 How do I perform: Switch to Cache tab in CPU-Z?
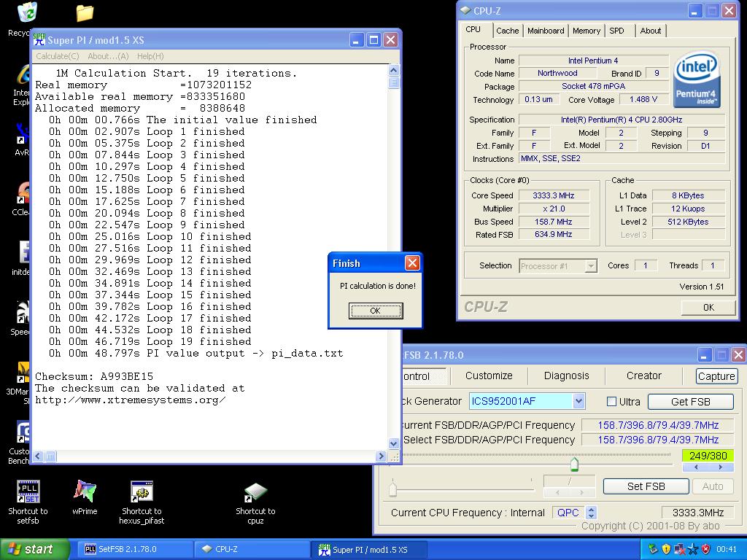click(x=508, y=31)
